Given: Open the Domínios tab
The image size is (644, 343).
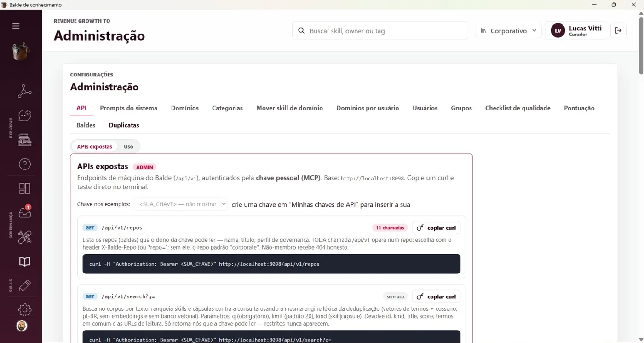Looking at the screenshot, I should point(185,108).
